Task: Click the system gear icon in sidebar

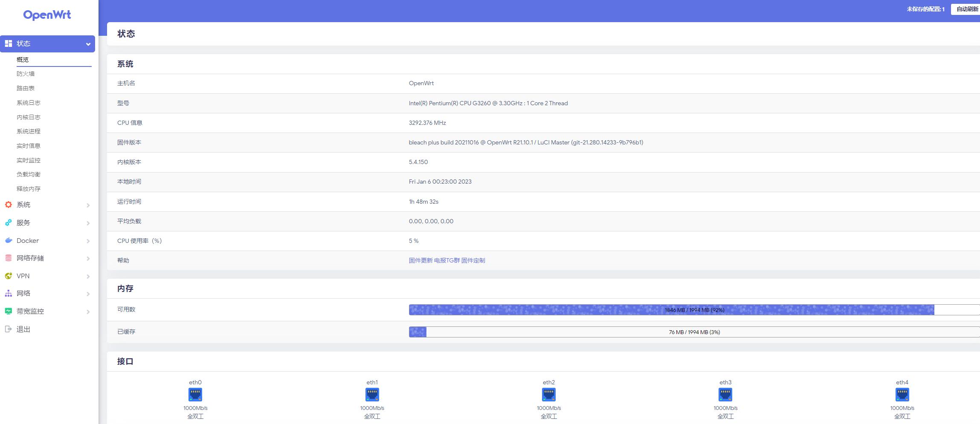Action: 9,205
